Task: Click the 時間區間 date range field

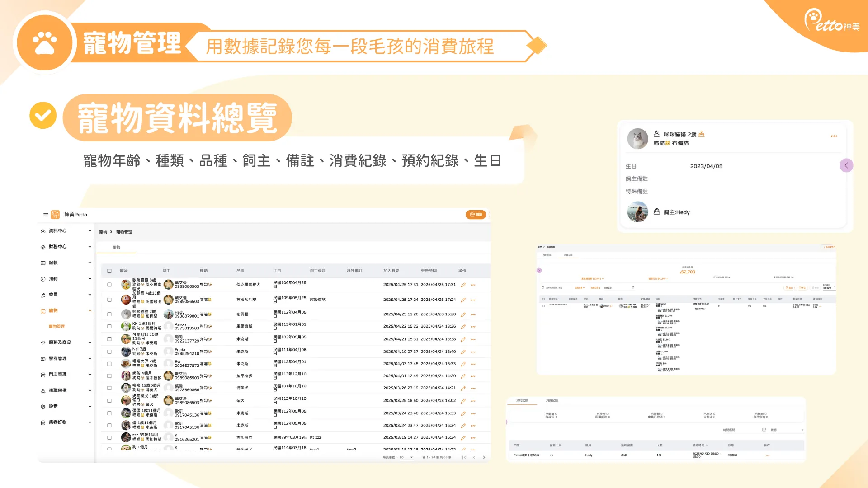Action: (x=745, y=430)
